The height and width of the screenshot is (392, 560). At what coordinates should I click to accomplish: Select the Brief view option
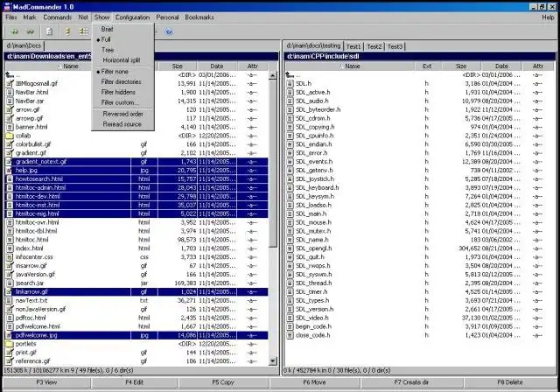pos(107,29)
